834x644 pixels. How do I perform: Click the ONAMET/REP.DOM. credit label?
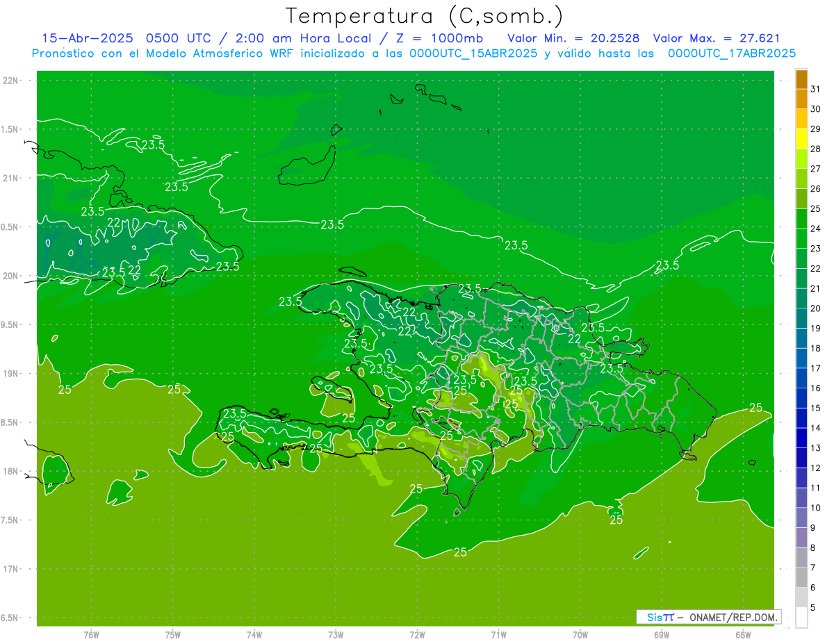[x=733, y=617]
